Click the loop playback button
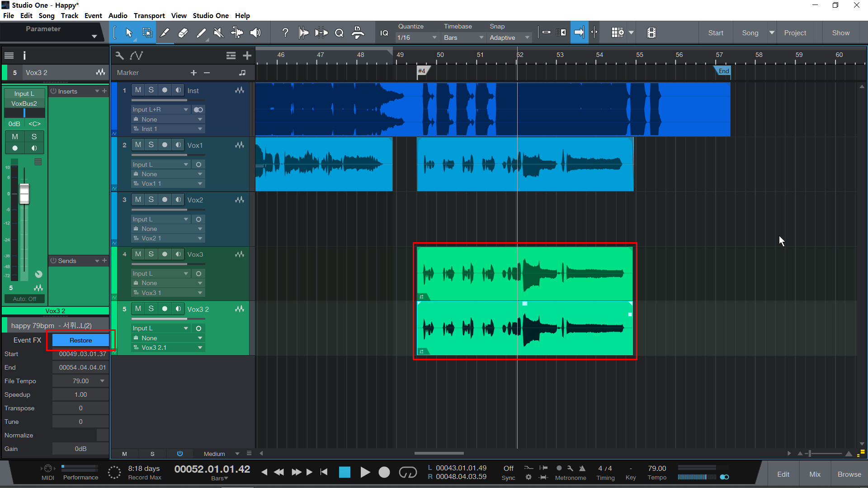The height and width of the screenshot is (488, 868). click(407, 473)
